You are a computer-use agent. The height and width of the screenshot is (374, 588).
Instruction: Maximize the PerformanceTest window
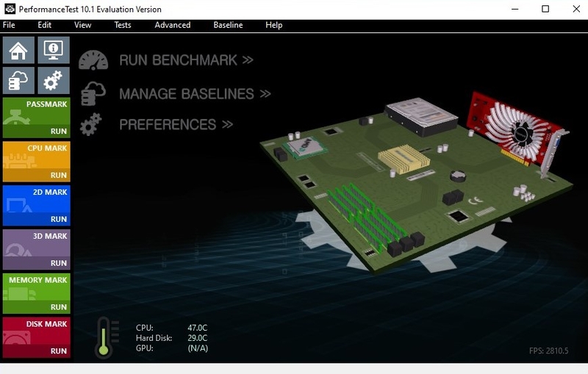[545, 9]
